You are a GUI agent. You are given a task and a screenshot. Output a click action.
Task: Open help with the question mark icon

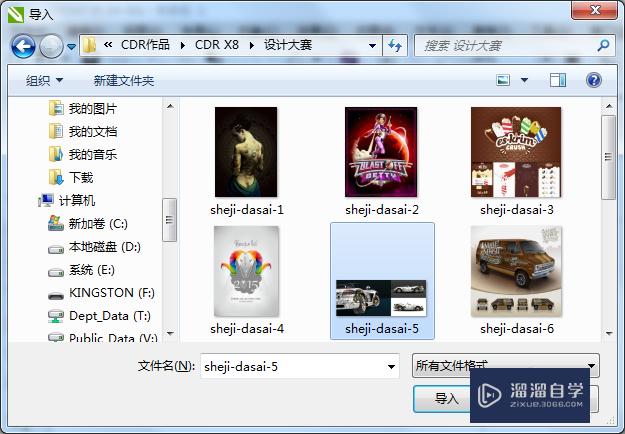[x=594, y=80]
